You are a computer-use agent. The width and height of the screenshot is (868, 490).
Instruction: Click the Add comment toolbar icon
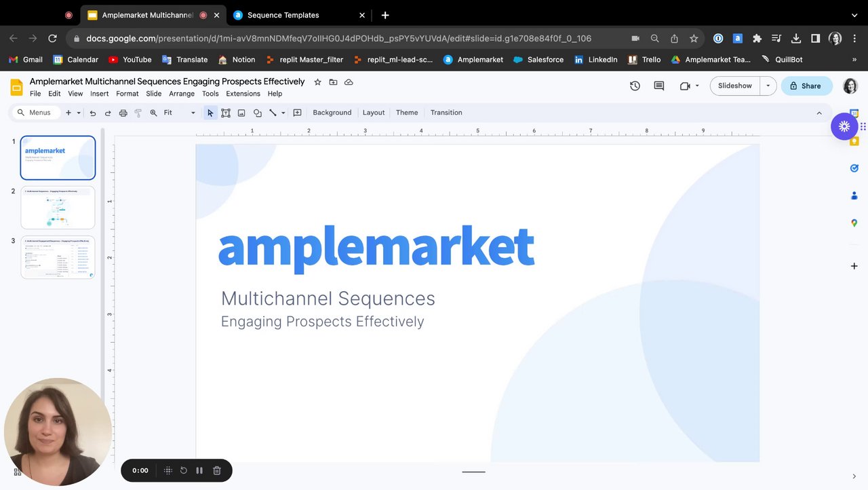(x=297, y=113)
